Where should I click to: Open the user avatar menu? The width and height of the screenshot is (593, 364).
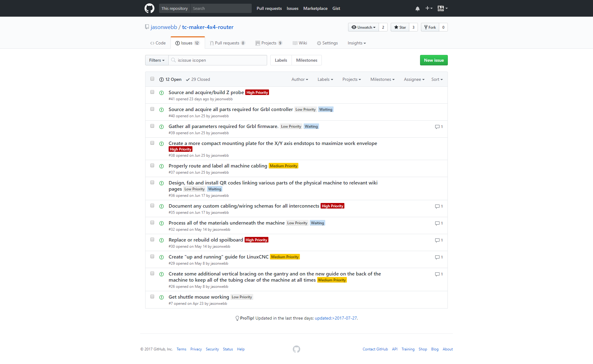443,8
